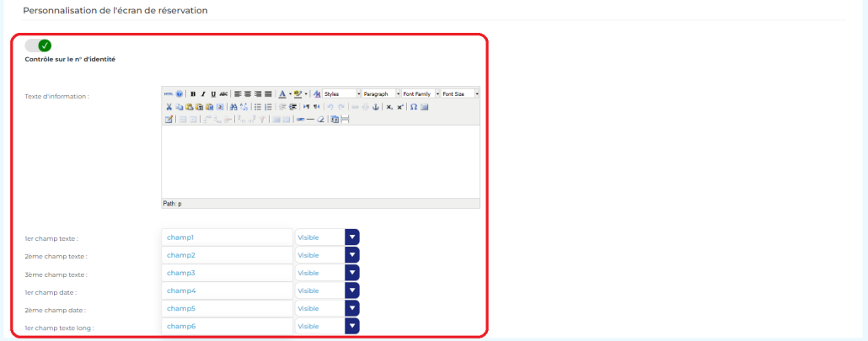Viewport: 868px width, 341px height.
Task: Open the Styles dropdown in the editor
Action: point(341,94)
